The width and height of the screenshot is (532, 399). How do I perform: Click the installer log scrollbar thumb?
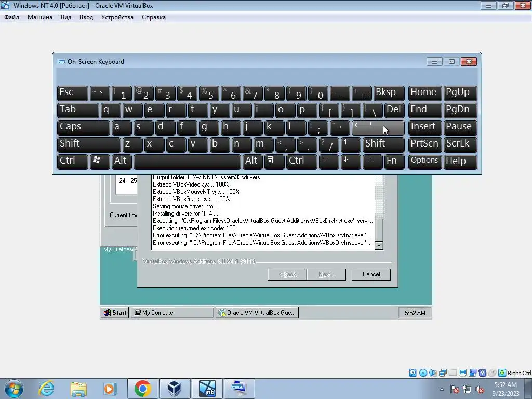coord(379,230)
